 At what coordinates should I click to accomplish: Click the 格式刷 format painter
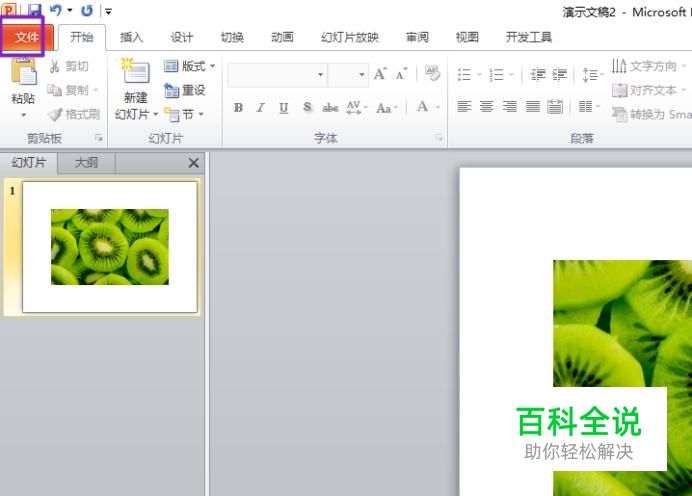pos(74,115)
